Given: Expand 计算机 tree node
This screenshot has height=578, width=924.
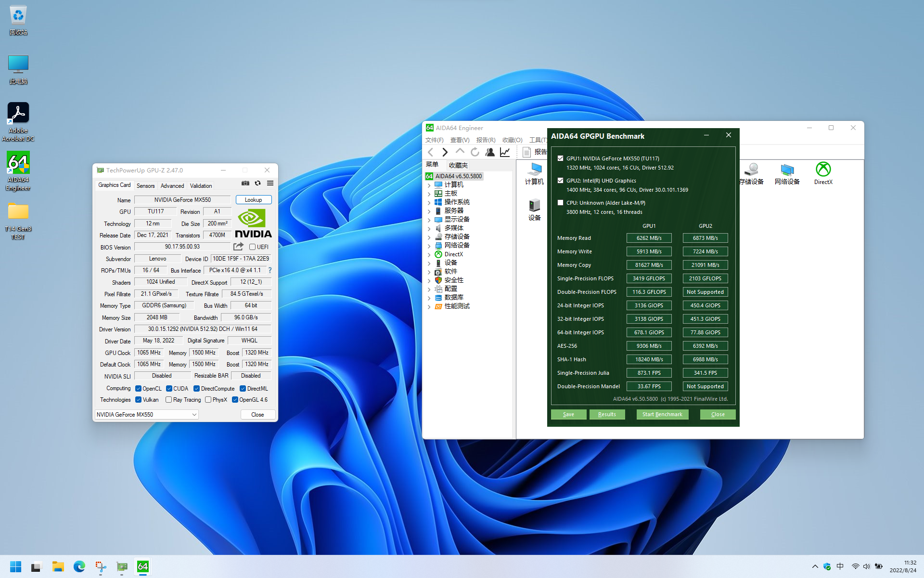Looking at the screenshot, I should coord(429,185).
